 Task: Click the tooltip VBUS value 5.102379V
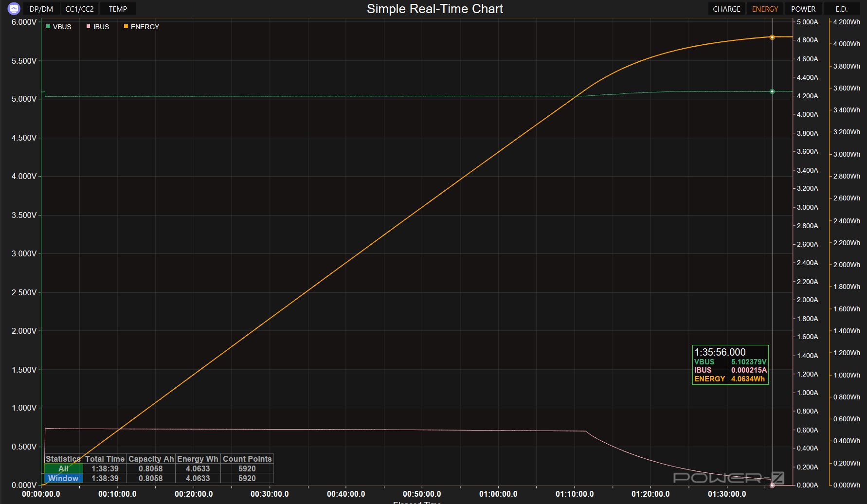coord(749,362)
